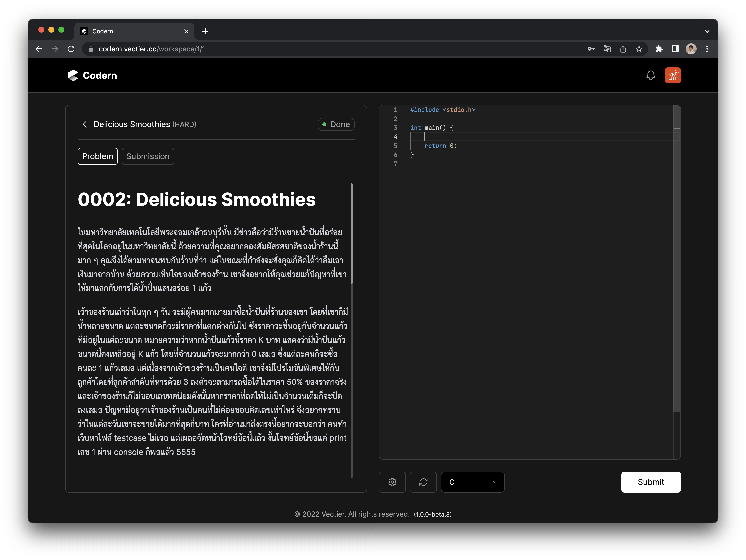Go back using the chevron beside Delicious Smoothies
This screenshot has width=746, height=560.
[x=85, y=124]
